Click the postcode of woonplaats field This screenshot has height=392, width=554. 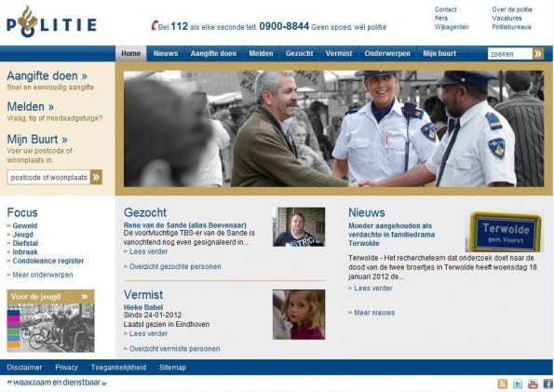48,177
